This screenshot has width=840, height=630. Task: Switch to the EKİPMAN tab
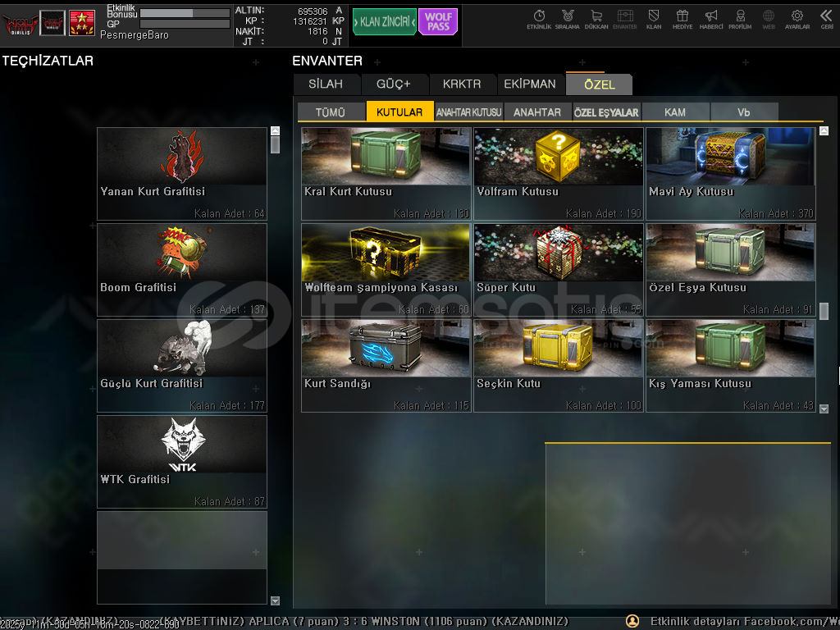(x=530, y=84)
